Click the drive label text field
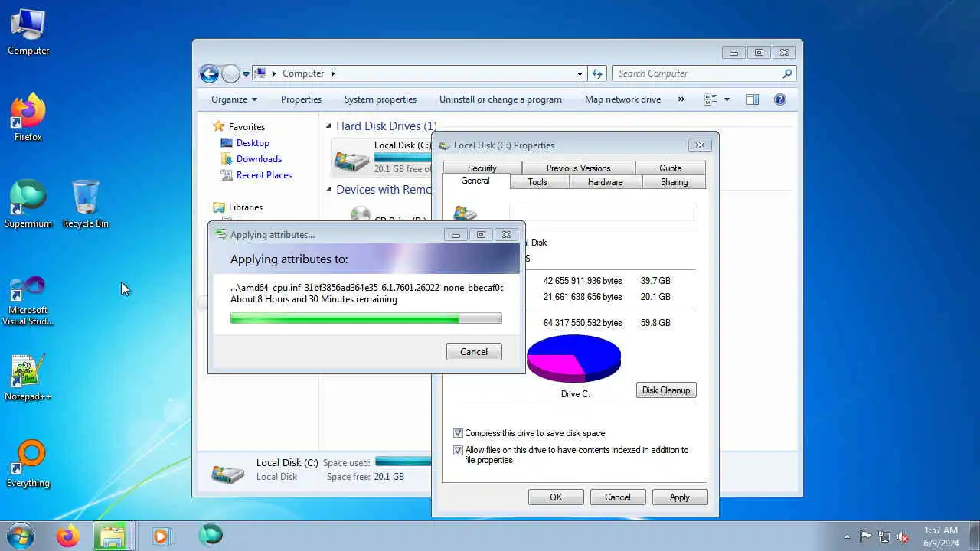Image resolution: width=980 pixels, height=551 pixels. point(603,213)
